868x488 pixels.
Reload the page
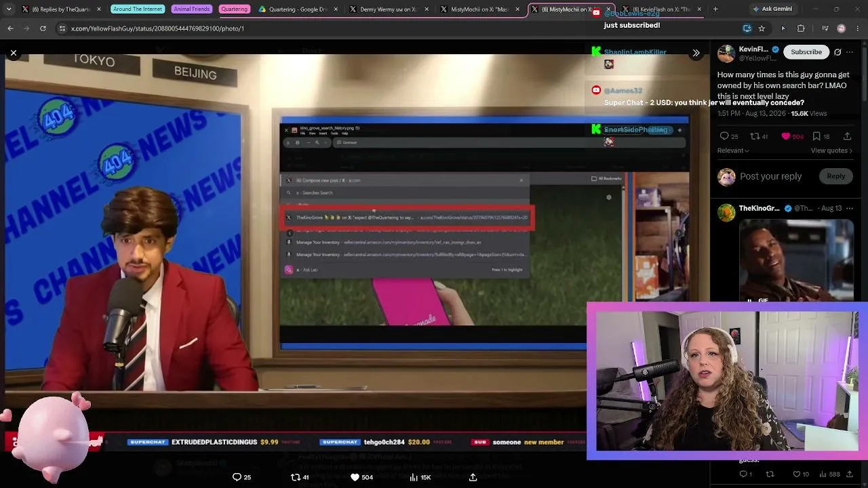(x=43, y=28)
